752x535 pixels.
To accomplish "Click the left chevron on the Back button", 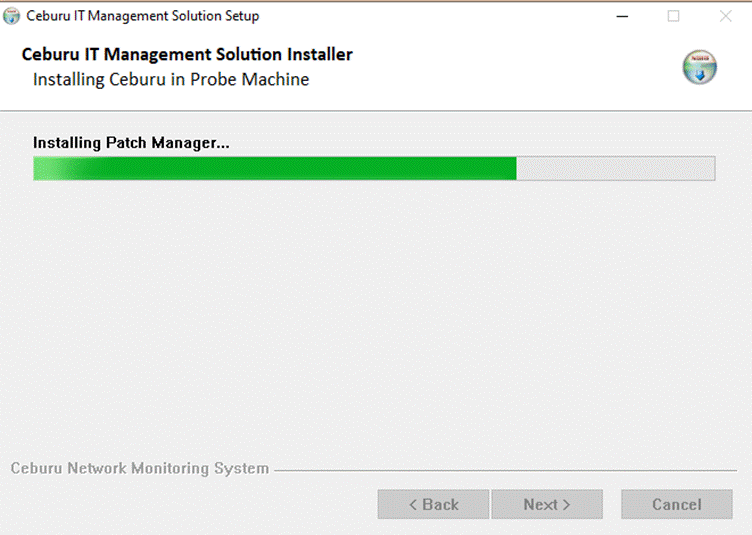I will (x=413, y=504).
